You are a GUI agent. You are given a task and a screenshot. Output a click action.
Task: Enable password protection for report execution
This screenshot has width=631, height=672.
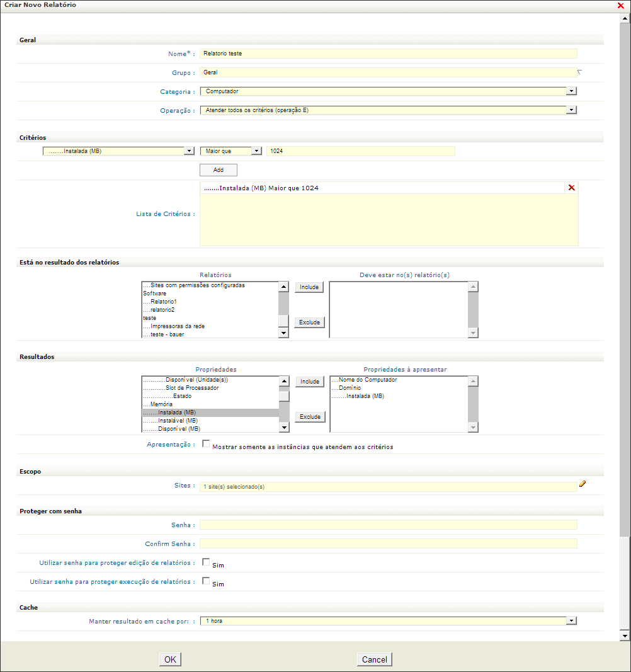pos(206,581)
